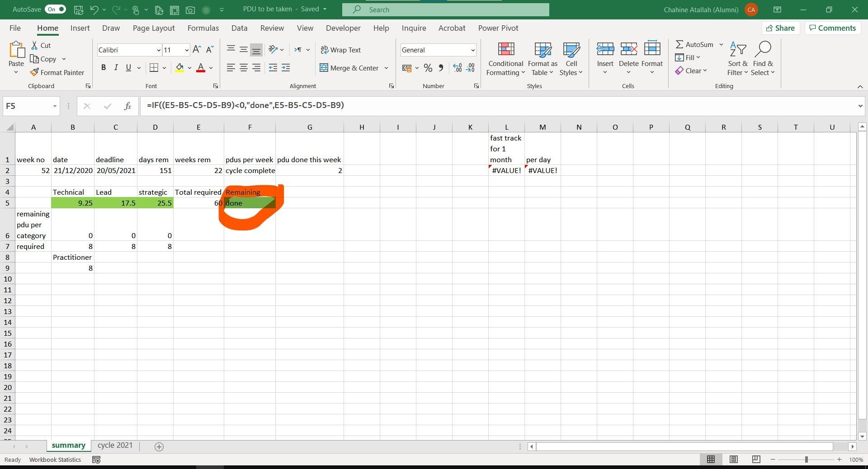This screenshot has width=868, height=469.
Task: Click the Insert Cells icon
Action: (x=605, y=50)
